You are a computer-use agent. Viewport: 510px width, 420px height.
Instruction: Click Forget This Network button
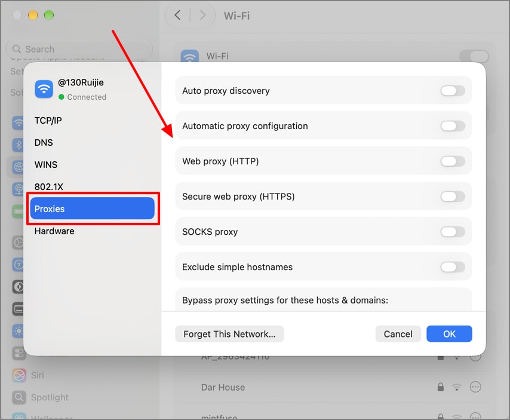[229, 334]
